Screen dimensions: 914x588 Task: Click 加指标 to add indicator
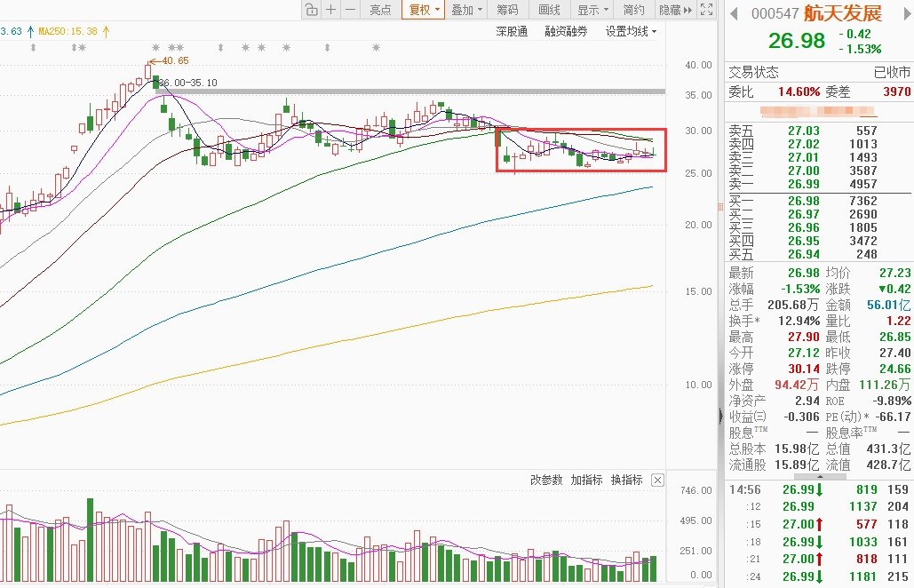(x=586, y=481)
